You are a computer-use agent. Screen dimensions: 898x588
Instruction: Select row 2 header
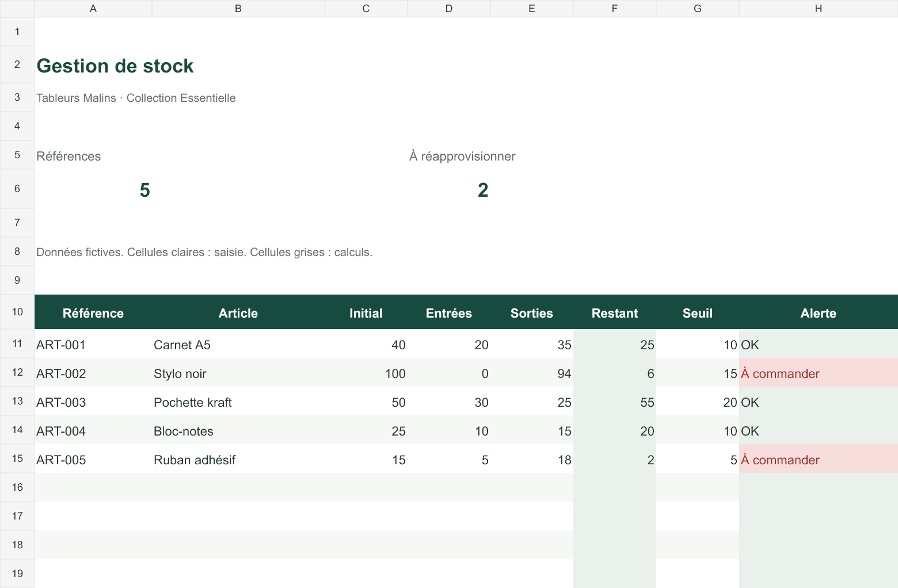click(17, 64)
